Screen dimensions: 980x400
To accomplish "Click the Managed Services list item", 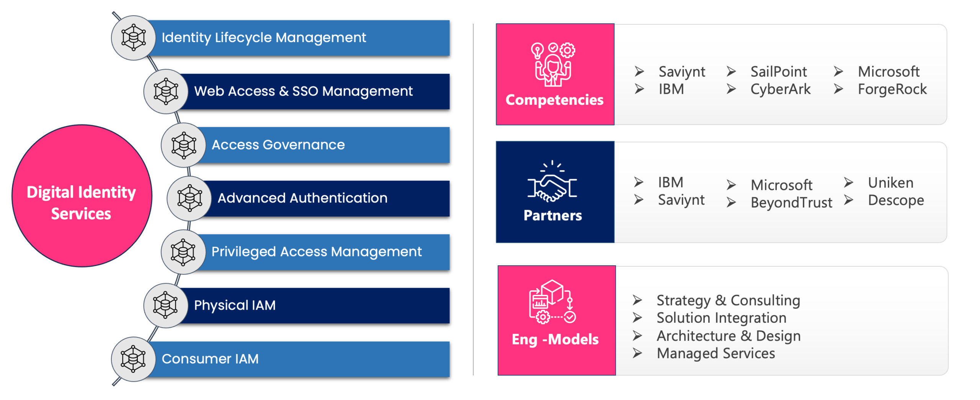I will [715, 353].
